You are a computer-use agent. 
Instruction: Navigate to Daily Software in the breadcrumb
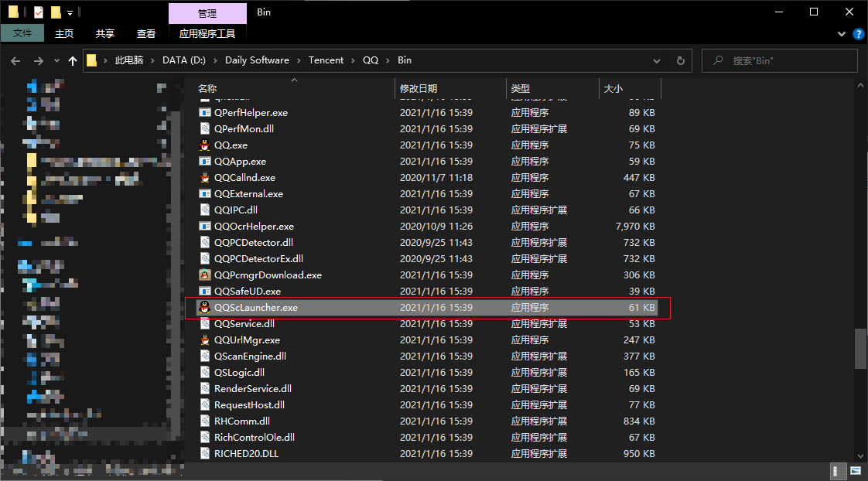(257, 60)
